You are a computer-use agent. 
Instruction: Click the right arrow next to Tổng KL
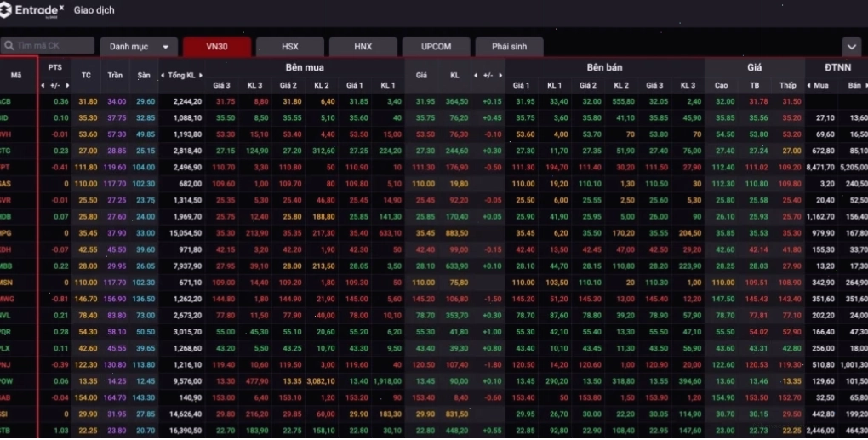pyautogui.click(x=200, y=75)
